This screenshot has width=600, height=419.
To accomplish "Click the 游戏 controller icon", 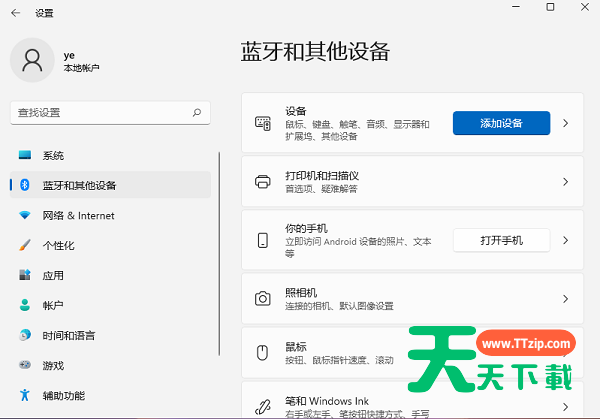I will click(x=25, y=366).
